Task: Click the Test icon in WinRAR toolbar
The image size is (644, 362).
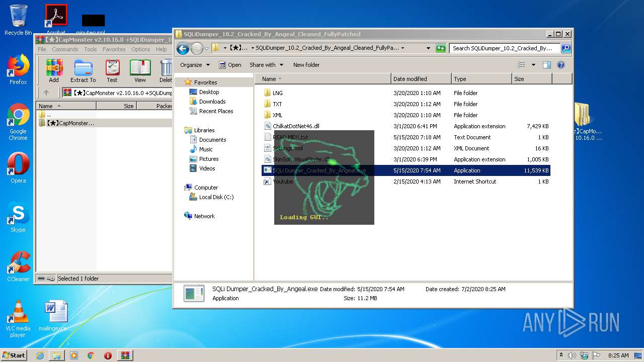Action: click(x=112, y=71)
